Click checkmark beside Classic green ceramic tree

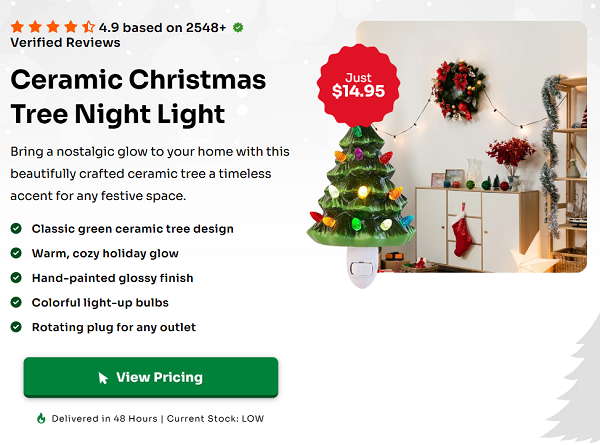point(16,229)
